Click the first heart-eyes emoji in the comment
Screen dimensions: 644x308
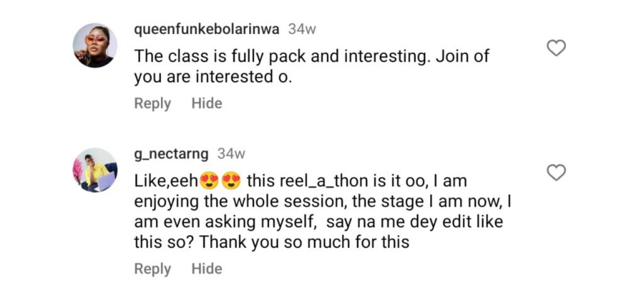(x=208, y=182)
